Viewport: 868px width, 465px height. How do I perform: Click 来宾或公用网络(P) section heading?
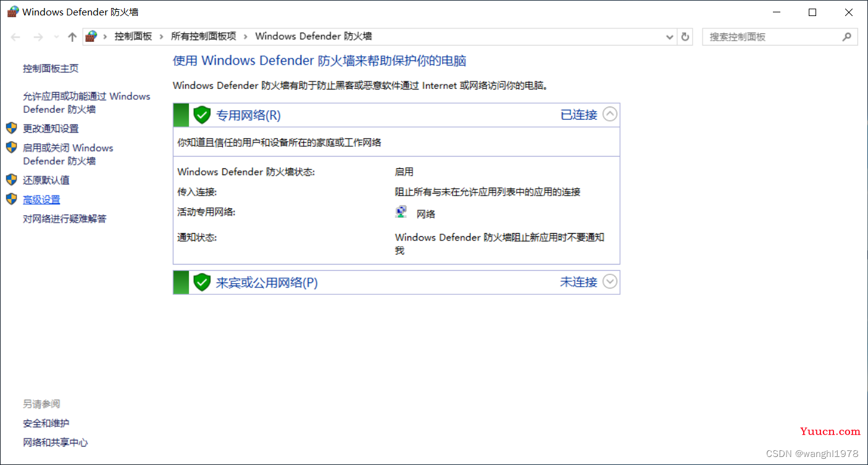(x=267, y=282)
